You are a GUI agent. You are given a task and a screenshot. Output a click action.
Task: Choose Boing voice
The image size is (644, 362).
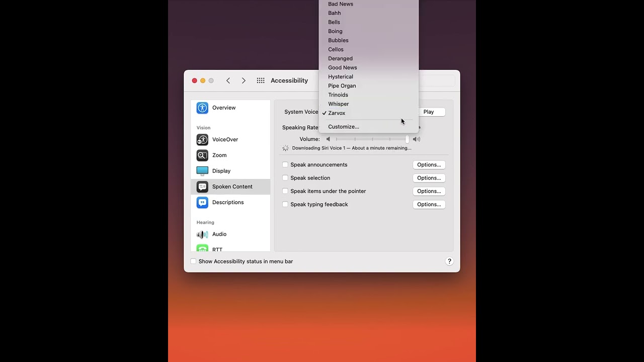369,31
